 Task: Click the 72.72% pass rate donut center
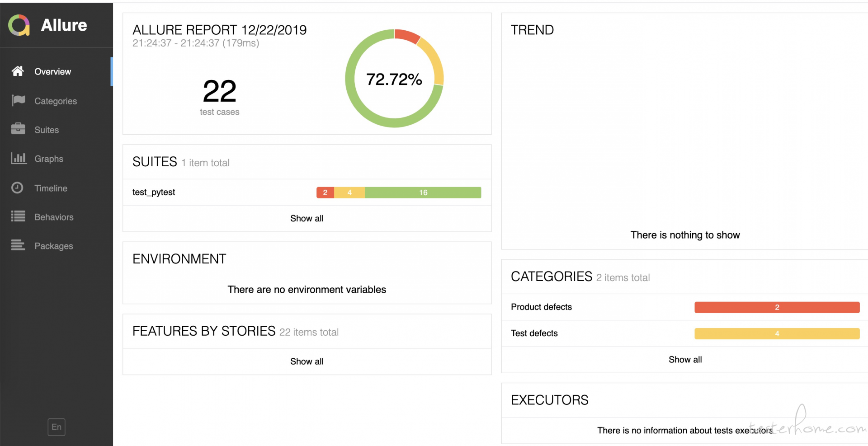(x=394, y=79)
